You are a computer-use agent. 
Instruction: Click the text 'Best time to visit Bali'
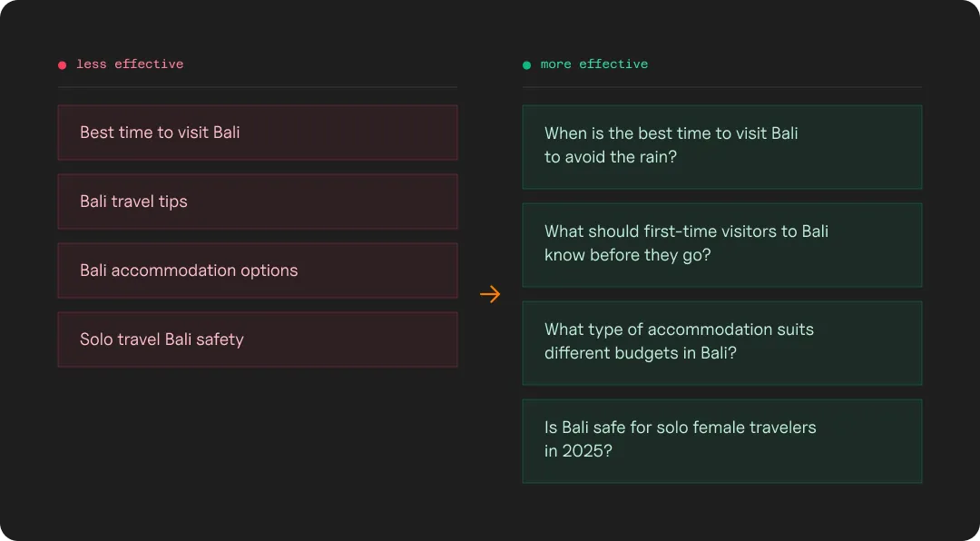tap(160, 133)
